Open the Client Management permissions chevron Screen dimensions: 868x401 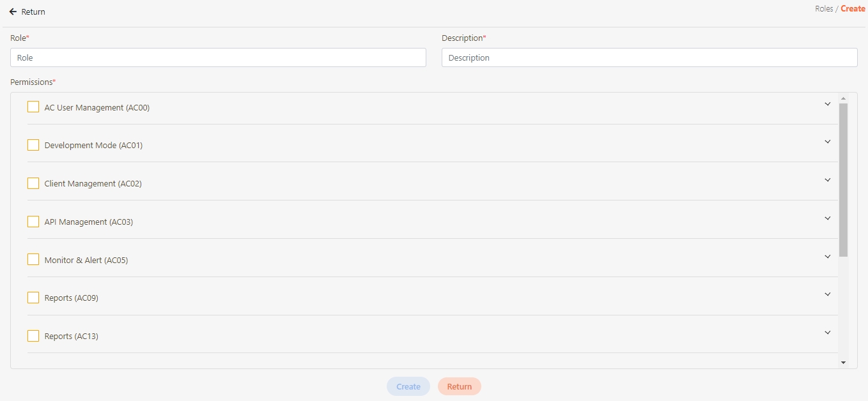(827, 180)
